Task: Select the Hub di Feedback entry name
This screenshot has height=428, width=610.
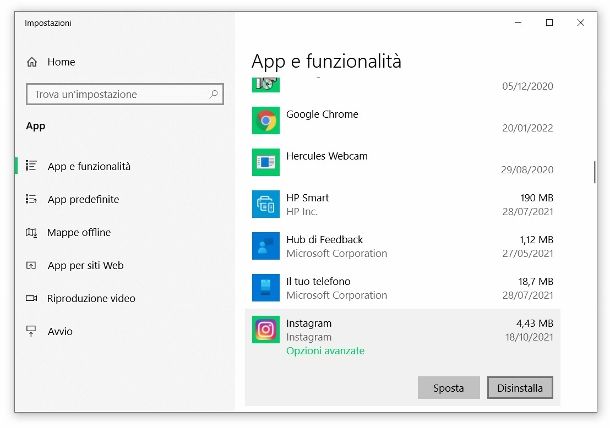Action: click(324, 239)
